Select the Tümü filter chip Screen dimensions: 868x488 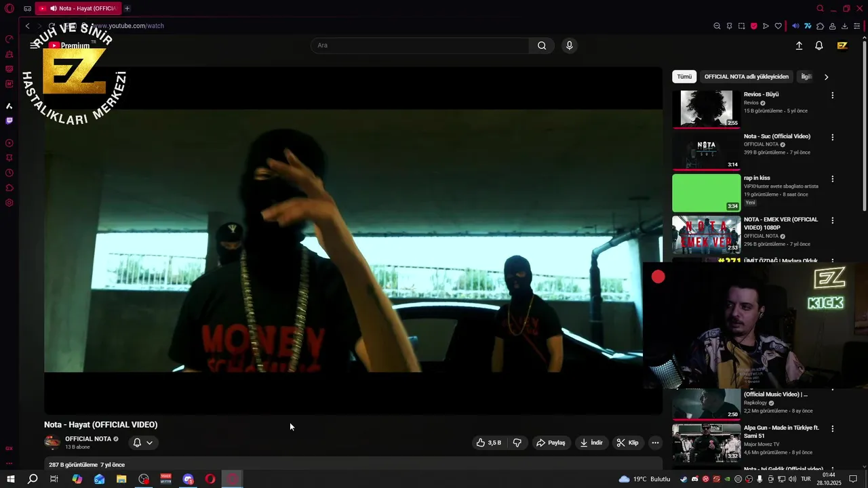pyautogui.click(x=684, y=77)
